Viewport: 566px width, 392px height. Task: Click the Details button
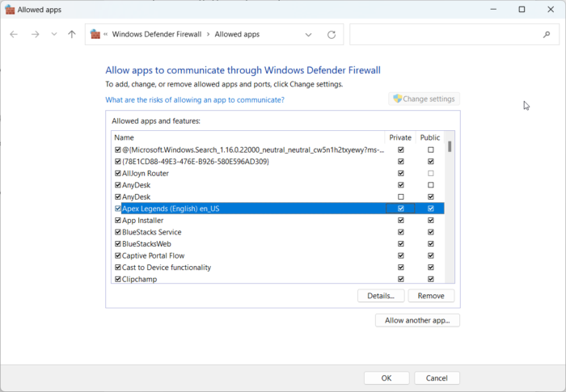[x=380, y=296]
